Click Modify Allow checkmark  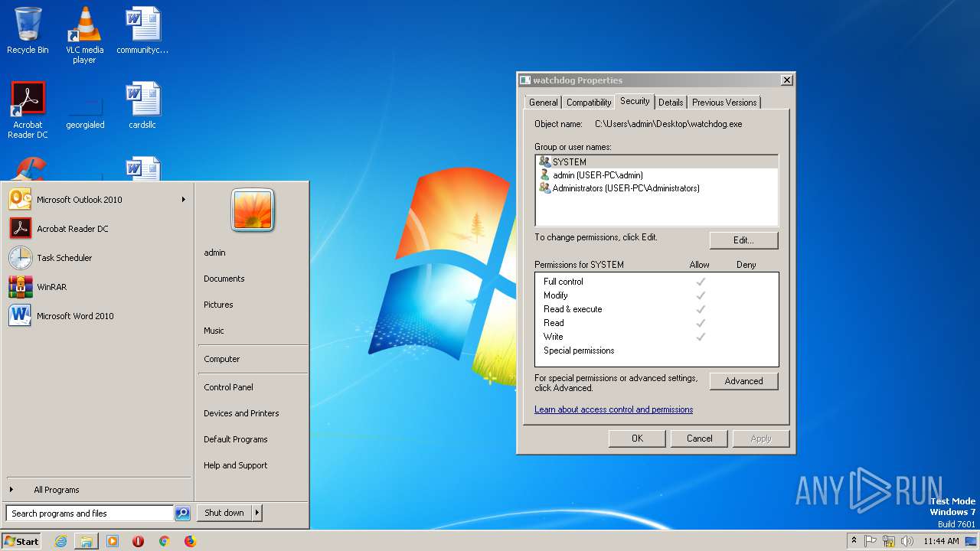coord(700,295)
